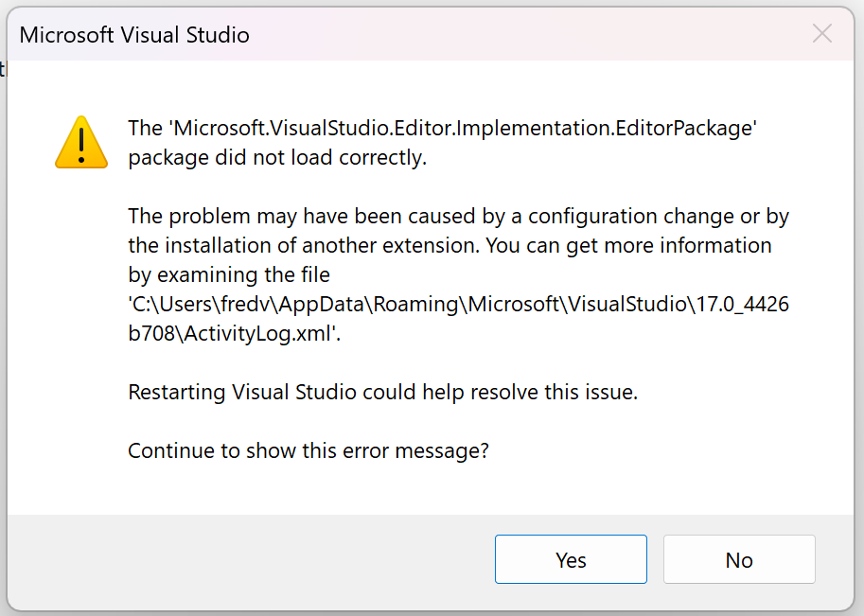864x616 pixels.
Task: Click the 'Continue to show this error message?' question
Action: (309, 450)
